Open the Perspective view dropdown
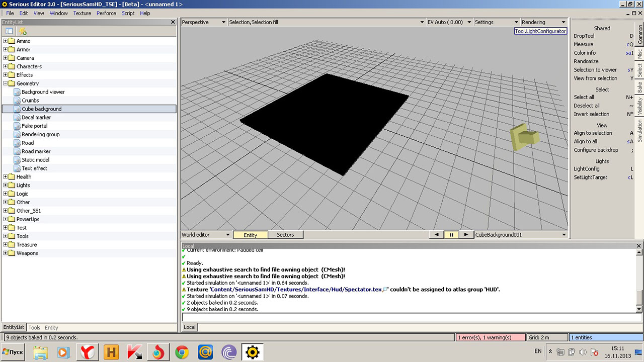 pos(204,22)
